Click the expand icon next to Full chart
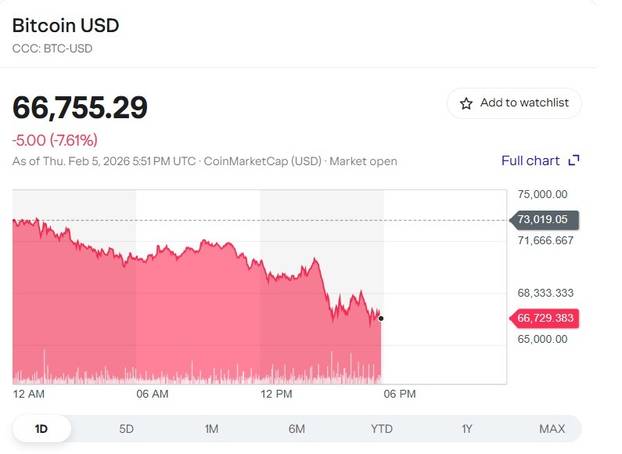This screenshot has height=454, width=622. [574, 161]
